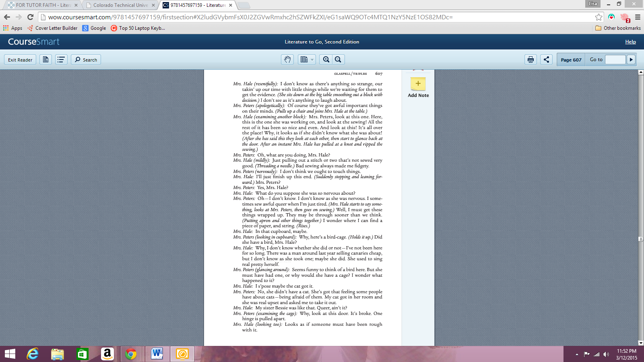Click the Action Center flag icon

click(586, 354)
